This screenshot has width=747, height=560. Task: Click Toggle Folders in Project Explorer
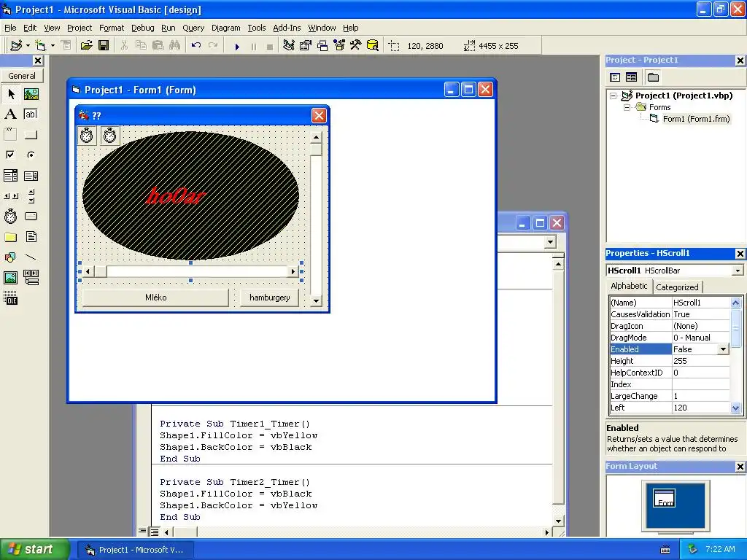(653, 77)
